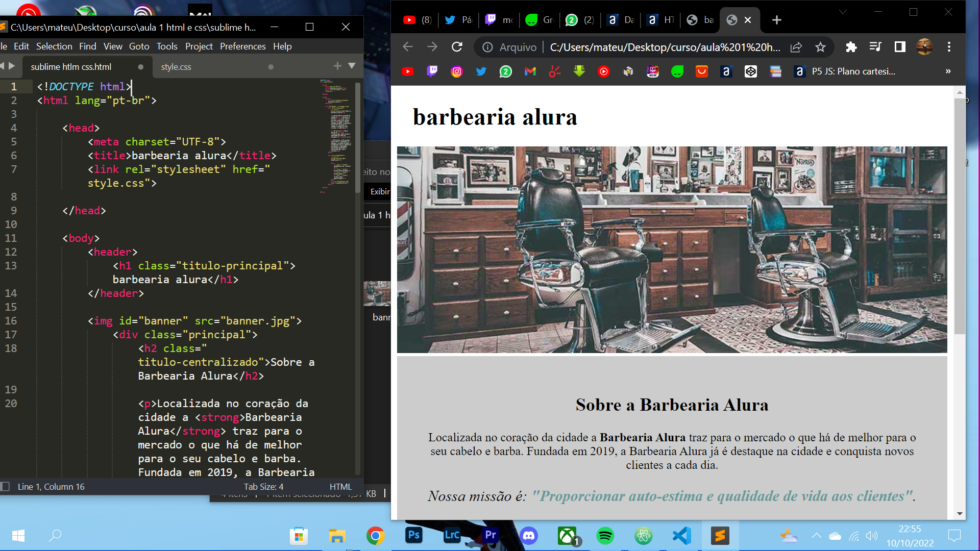This screenshot has height=551, width=980.
Task: Click the Visual Studio Code icon in taskbar
Action: (x=682, y=535)
